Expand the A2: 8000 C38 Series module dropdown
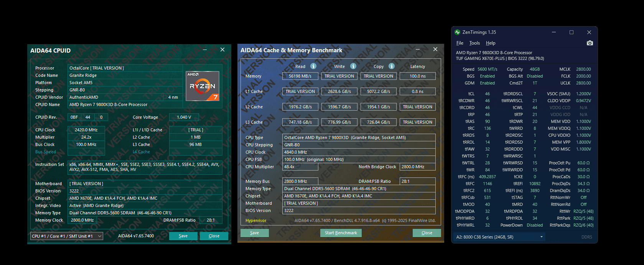This screenshot has height=265, width=644. coord(499,237)
